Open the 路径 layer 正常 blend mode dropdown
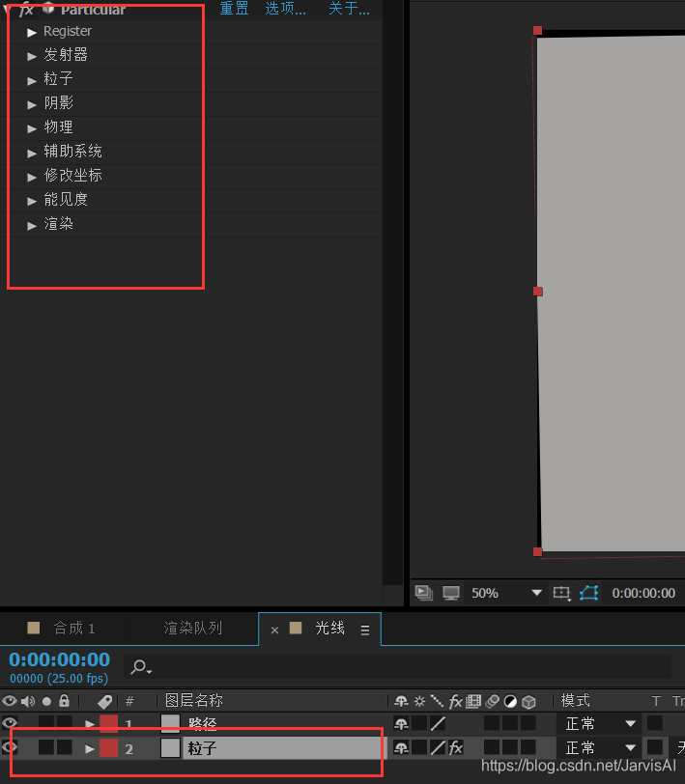 [600, 723]
